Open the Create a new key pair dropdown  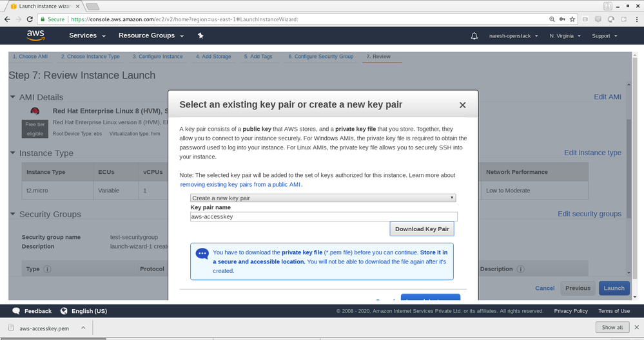click(x=323, y=198)
